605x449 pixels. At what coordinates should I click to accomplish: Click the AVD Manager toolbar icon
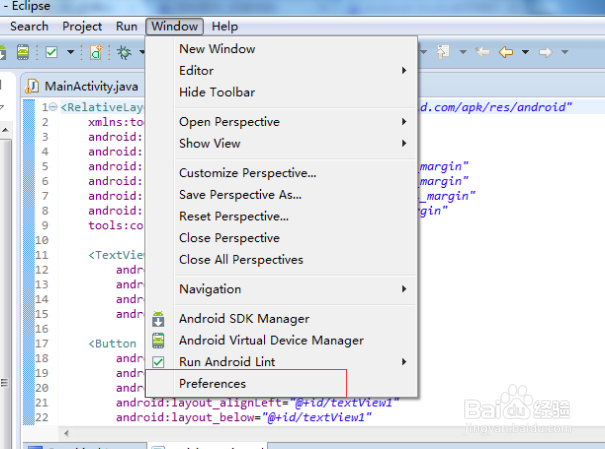tap(23, 52)
